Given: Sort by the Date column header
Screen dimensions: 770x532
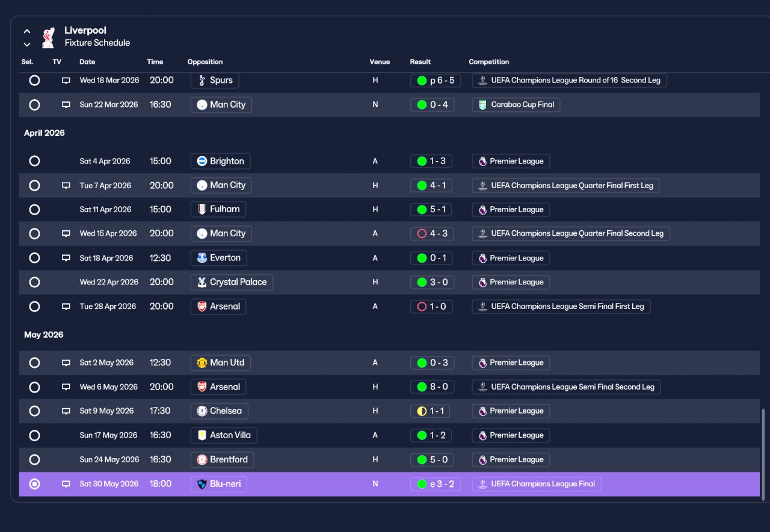Looking at the screenshot, I should click(x=87, y=62).
